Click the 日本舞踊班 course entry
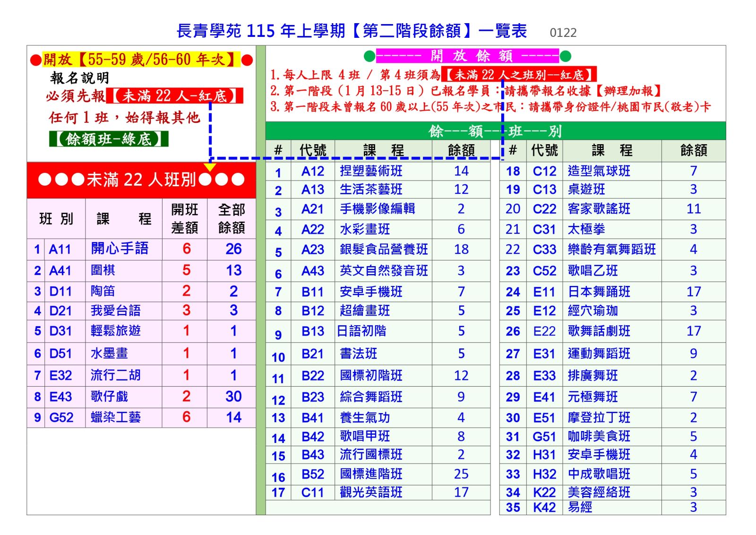Image resolution: width=756 pixels, height=535 pixels. pos(599,292)
